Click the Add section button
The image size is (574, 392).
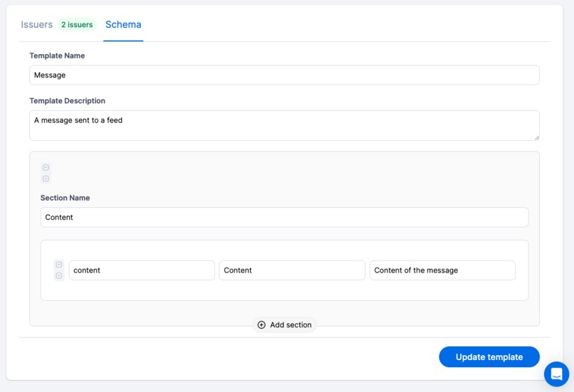pos(285,324)
